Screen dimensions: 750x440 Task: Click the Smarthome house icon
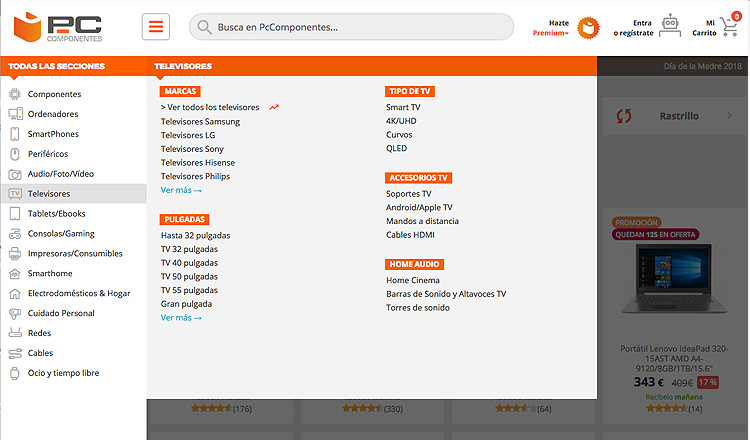tap(15, 274)
